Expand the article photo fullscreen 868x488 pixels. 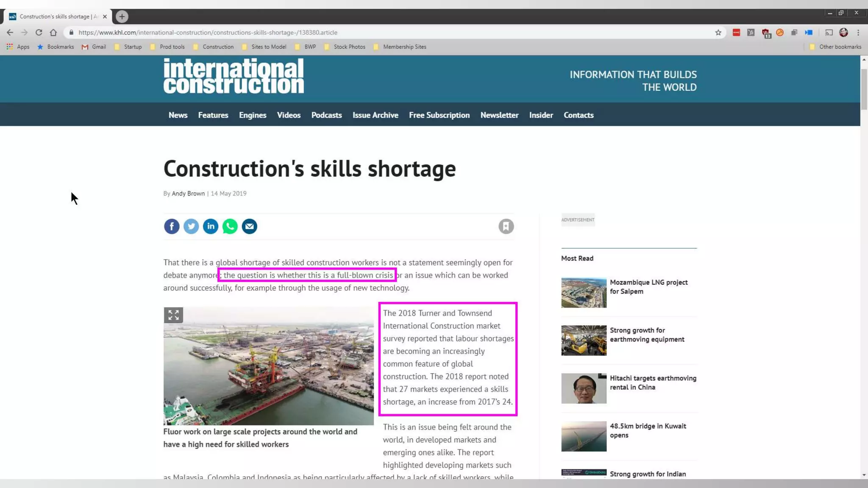(173, 315)
